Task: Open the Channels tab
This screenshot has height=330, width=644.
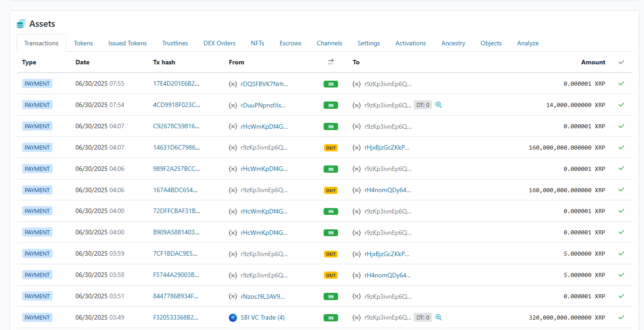Action: pos(329,43)
